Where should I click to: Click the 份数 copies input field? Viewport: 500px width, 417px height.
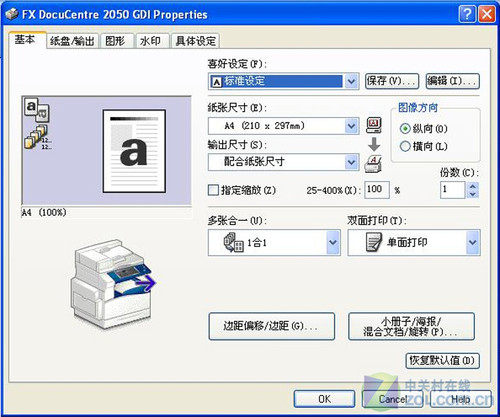452,190
